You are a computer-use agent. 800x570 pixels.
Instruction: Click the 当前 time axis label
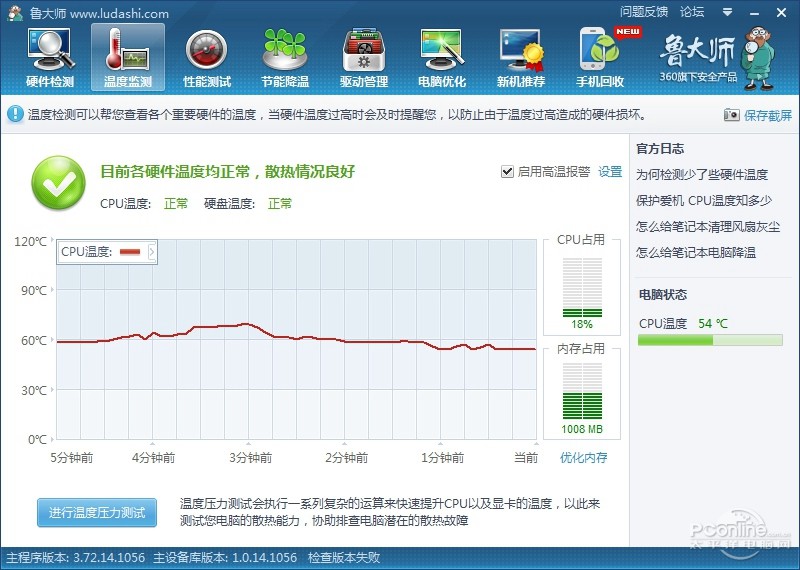point(526,457)
